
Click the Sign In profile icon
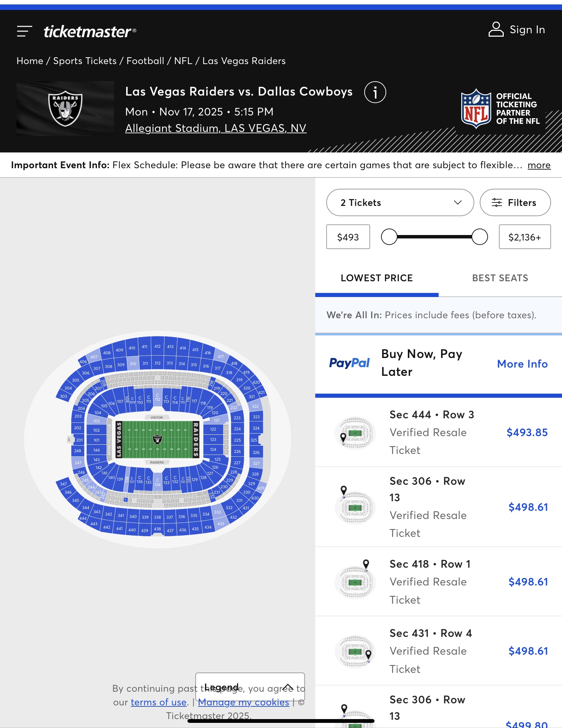tap(496, 29)
